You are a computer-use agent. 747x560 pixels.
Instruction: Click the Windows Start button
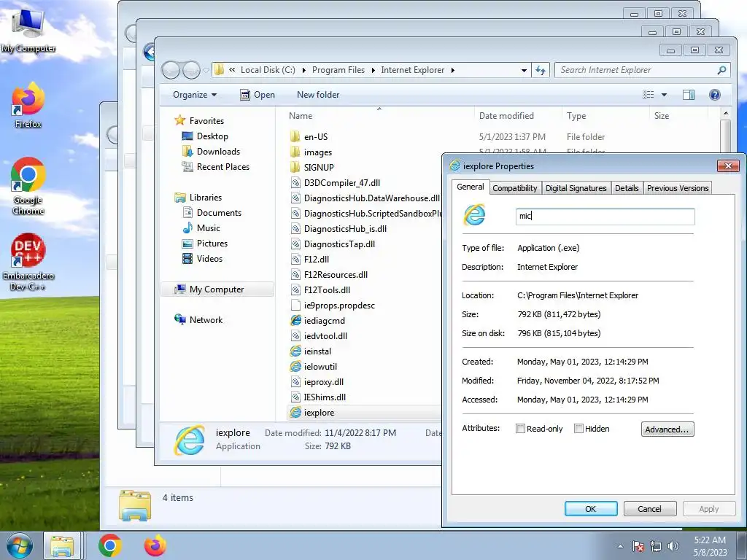[19, 545]
